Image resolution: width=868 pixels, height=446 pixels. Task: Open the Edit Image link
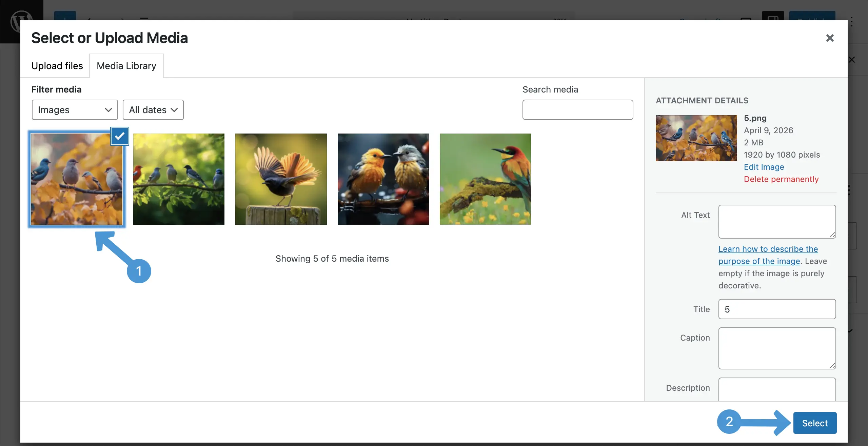[x=764, y=167]
